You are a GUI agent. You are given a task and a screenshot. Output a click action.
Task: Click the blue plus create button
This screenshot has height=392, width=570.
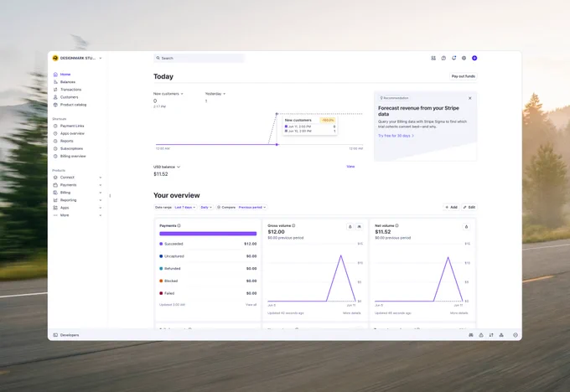[474, 58]
